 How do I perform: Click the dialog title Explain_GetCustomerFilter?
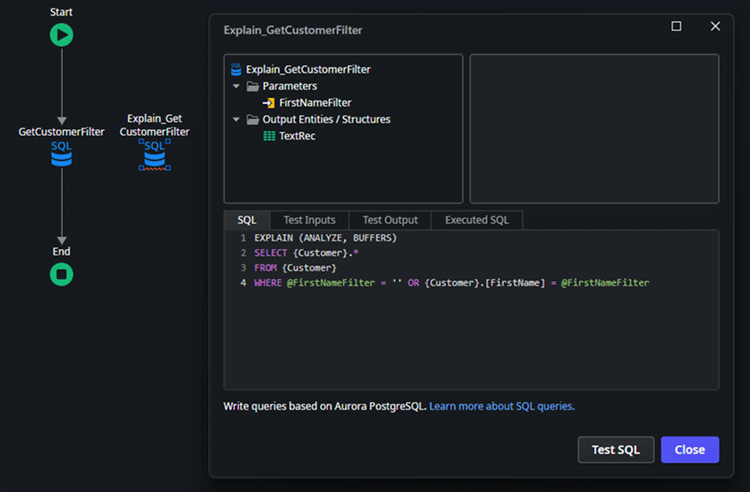coord(293,30)
